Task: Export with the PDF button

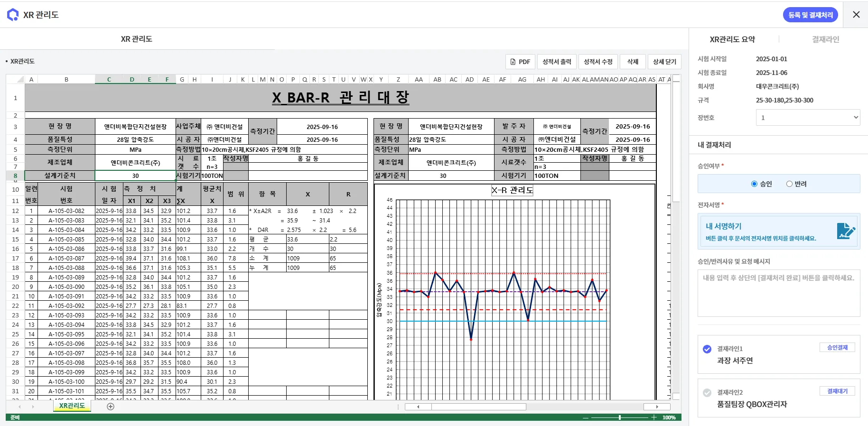Action: point(520,62)
